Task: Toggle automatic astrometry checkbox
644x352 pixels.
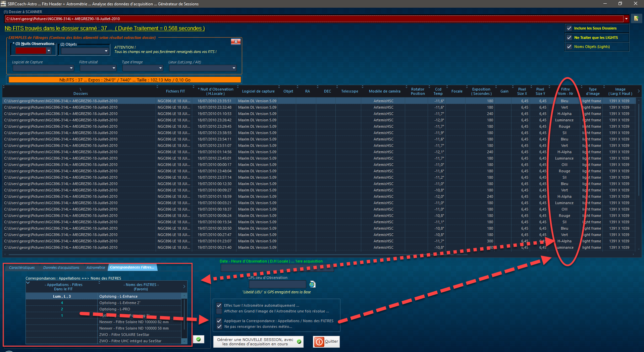Action: tap(219, 305)
